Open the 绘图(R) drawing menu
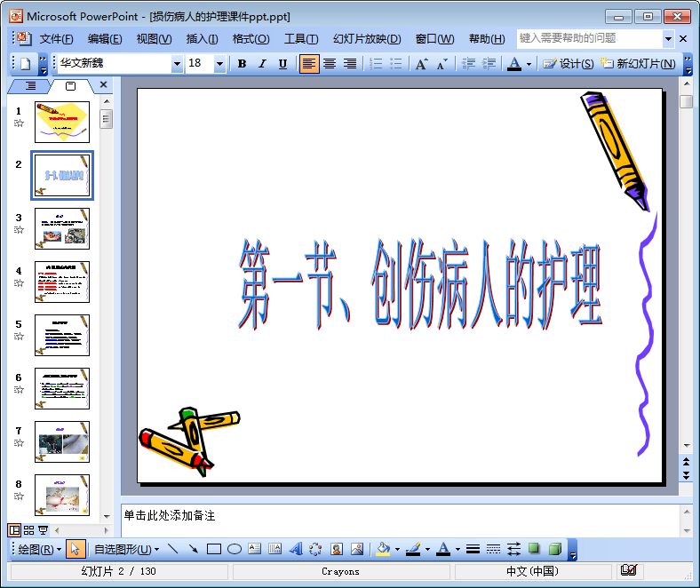 tap(39, 549)
